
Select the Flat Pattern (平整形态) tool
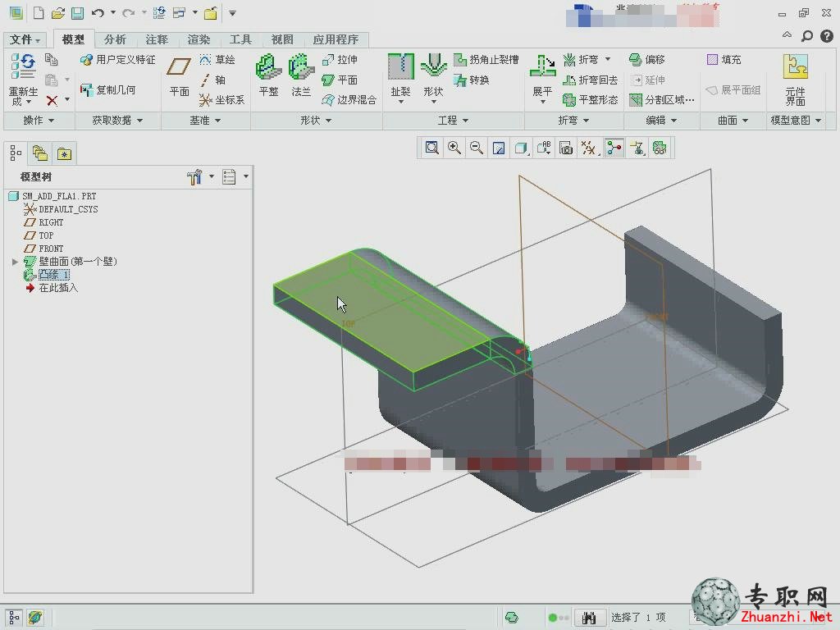[x=591, y=99]
